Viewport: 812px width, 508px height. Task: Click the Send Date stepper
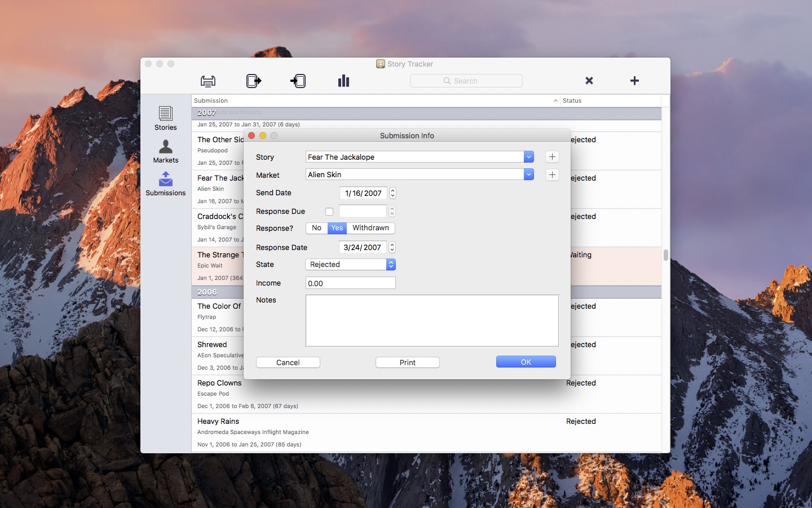[392, 193]
